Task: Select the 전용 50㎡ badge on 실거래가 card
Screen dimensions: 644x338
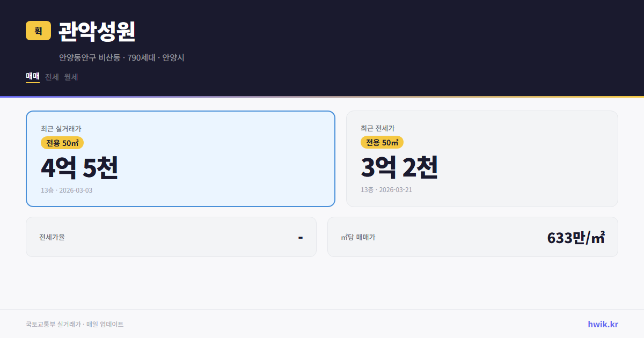Action: 61,143
